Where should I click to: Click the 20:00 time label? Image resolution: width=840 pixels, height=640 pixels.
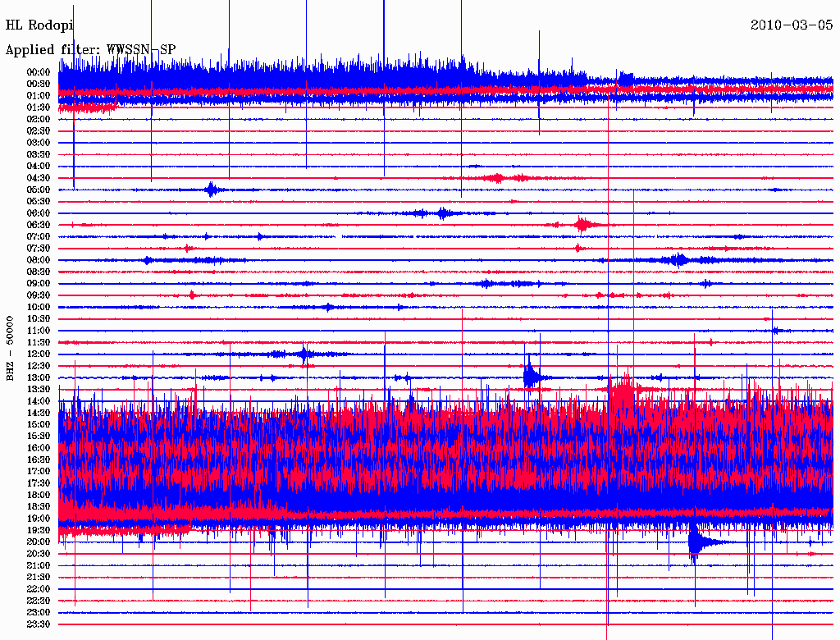click(39, 542)
